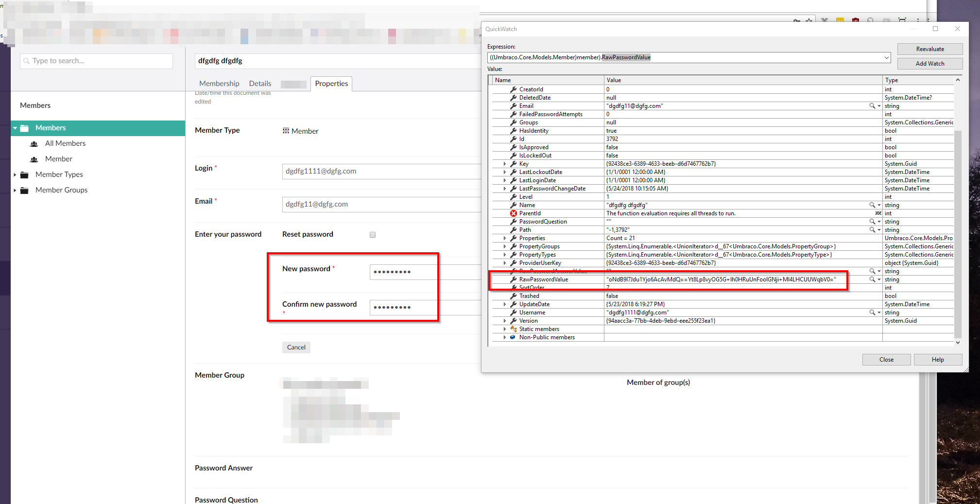This screenshot has width=980, height=504.
Task: Switch to the Membership tab
Action: (219, 84)
